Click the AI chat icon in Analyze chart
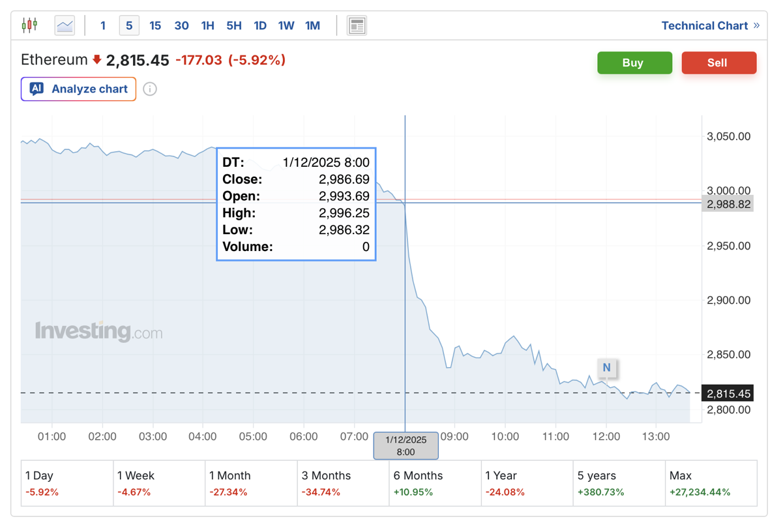The image size is (783, 532). 37,89
